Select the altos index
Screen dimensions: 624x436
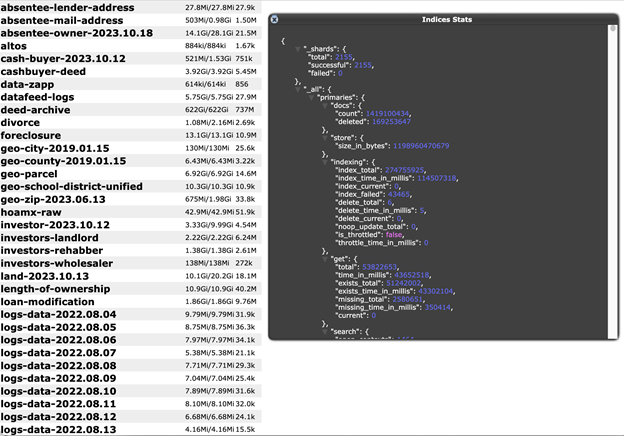[131, 46]
